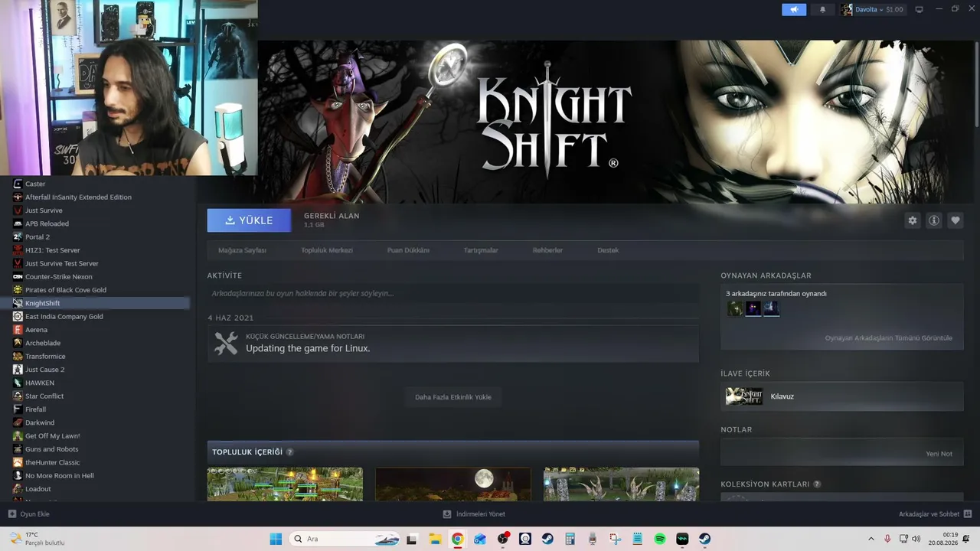This screenshot has width=980, height=551.
Task: Click the Get Off My Lawn! game icon
Action: (x=18, y=436)
